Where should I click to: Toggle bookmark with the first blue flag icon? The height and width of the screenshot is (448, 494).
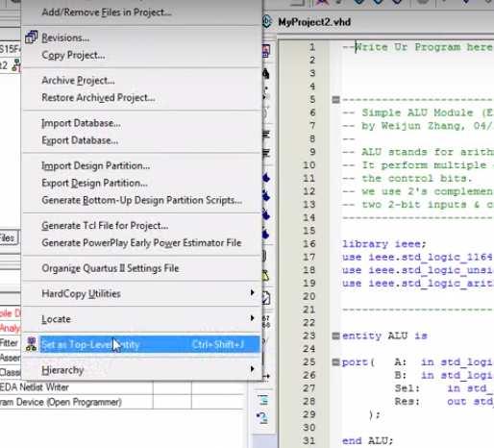click(266, 178)
